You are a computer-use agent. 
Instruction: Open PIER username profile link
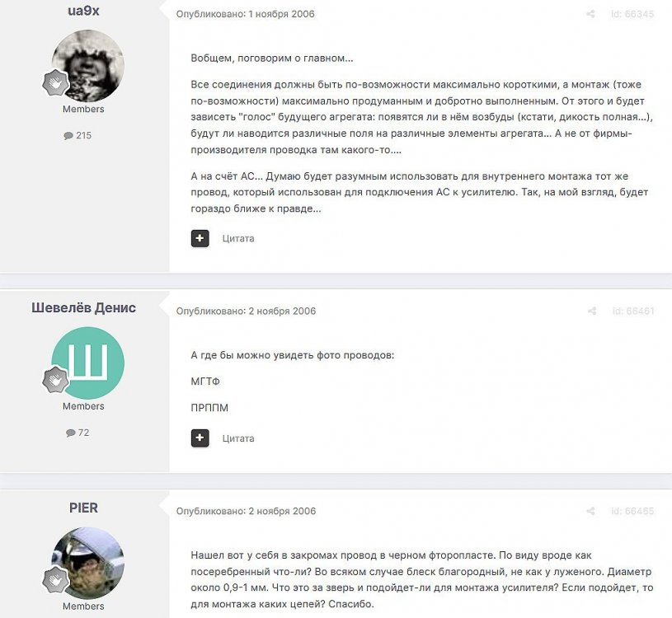point(83,508)
